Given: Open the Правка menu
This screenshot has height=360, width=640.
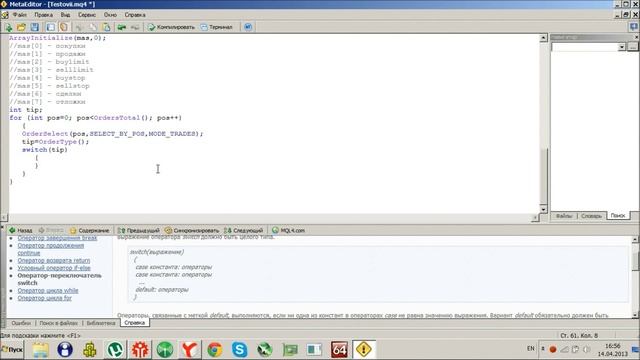Looking at the screenshot, I should point(43,15).
